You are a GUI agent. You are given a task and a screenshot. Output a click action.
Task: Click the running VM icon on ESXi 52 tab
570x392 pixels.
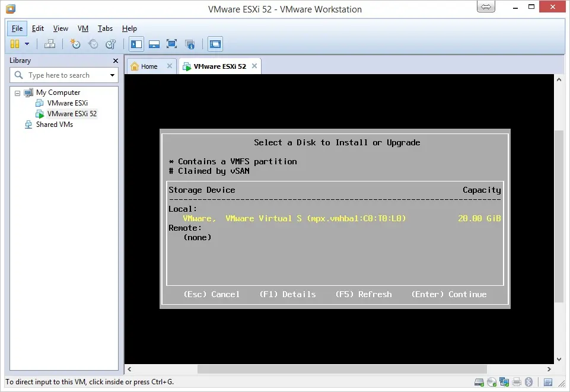[187, 66]
